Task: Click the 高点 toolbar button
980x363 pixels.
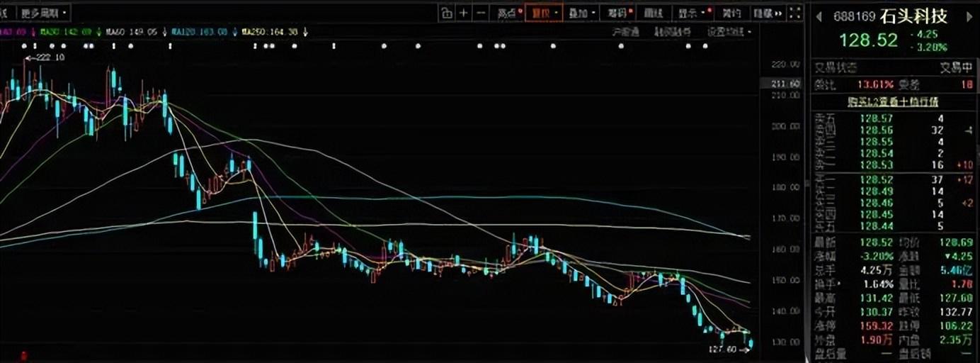Action: click(x=508, y=13)
